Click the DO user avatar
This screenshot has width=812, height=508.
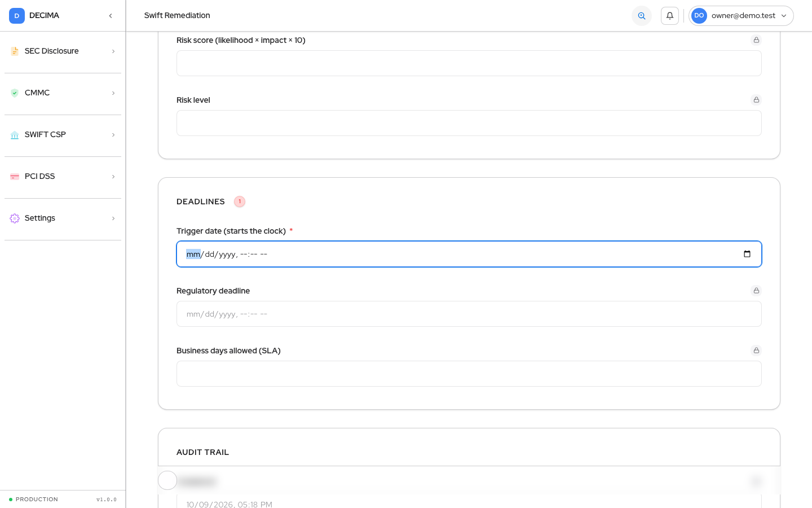point(699,16)
